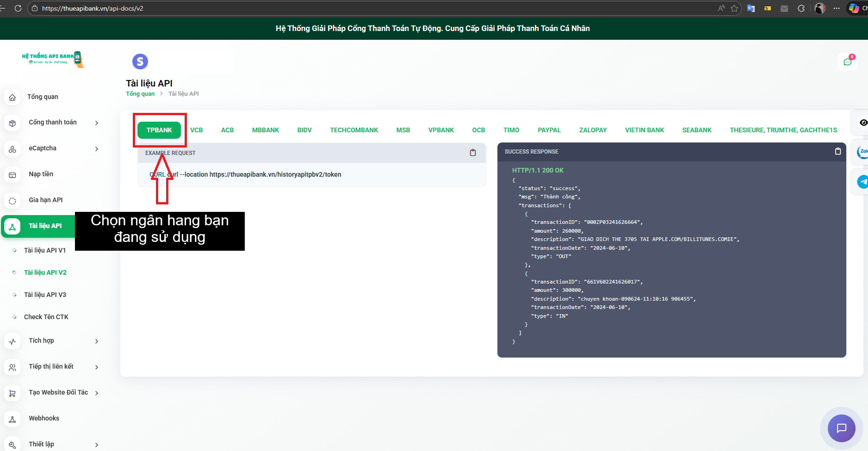This screenshot has height=451, width=868.
Task: Toggle the eye visibility button
Action: pyautogui.click(x=863, y=123)
